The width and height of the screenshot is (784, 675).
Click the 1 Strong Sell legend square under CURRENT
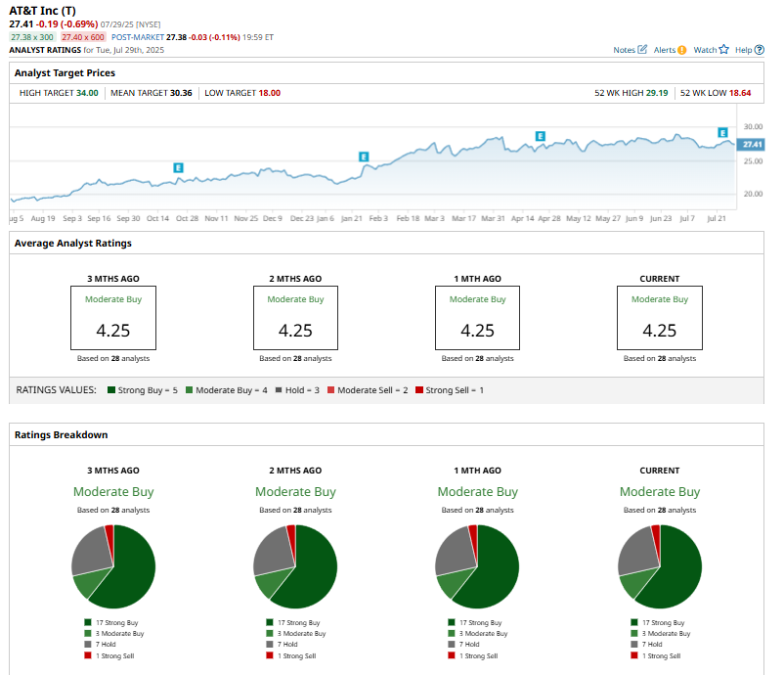[x=634, y=655]
